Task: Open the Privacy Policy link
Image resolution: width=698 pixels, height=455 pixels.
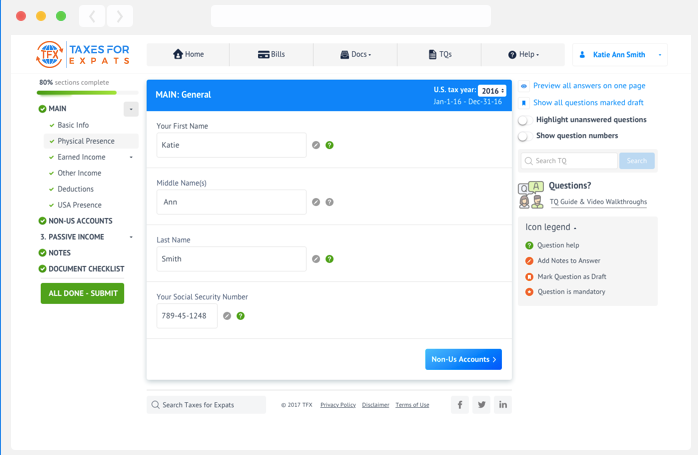Action: point(338,405)
